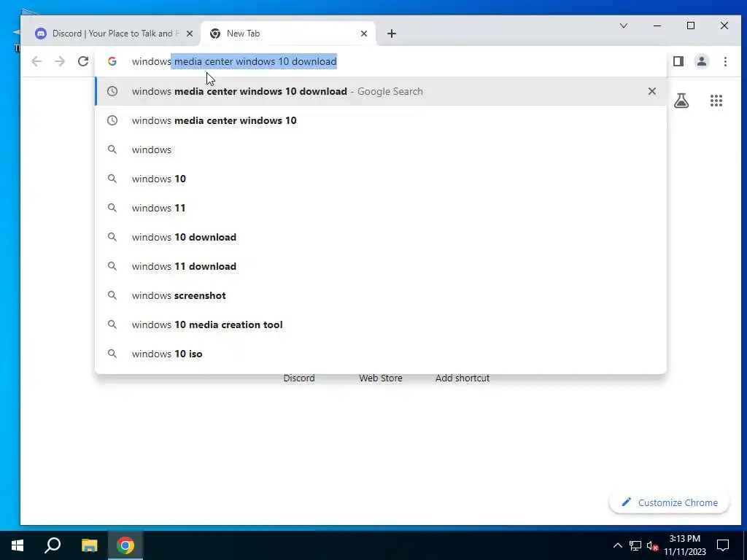Open the network tray icon

[635, 545]
